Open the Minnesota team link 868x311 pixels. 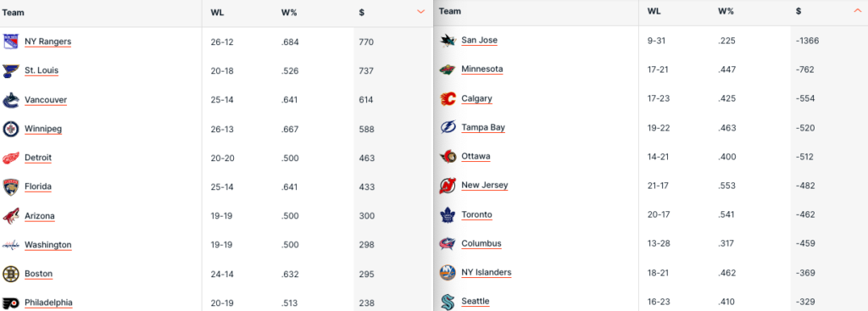(x=482, y=69)
